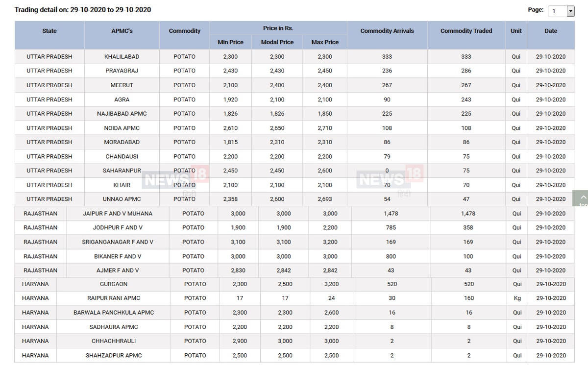588x392 pixels.
Task: Click the BIKANER F AND V cell
Action: point(118,256)
